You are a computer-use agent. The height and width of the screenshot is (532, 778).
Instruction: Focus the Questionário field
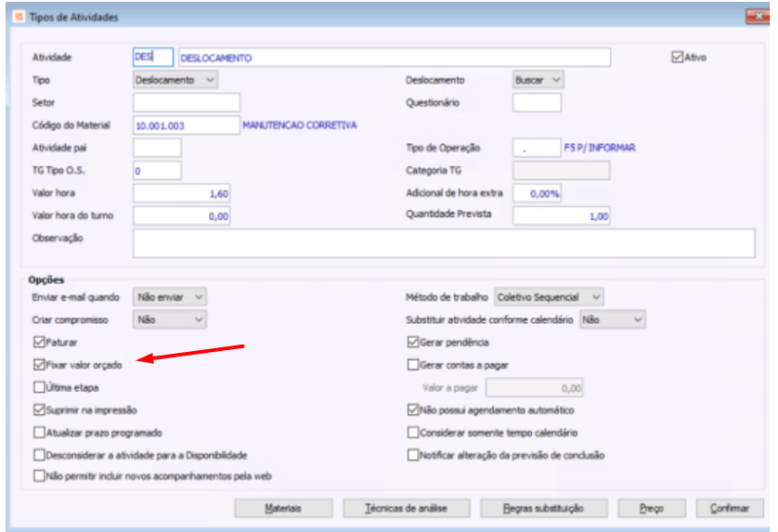537,102
